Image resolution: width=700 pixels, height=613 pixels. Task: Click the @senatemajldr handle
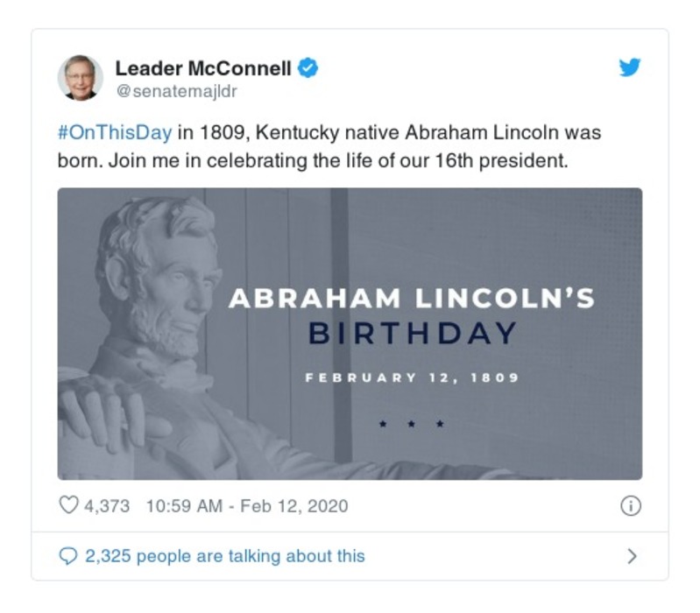point(176,91)
